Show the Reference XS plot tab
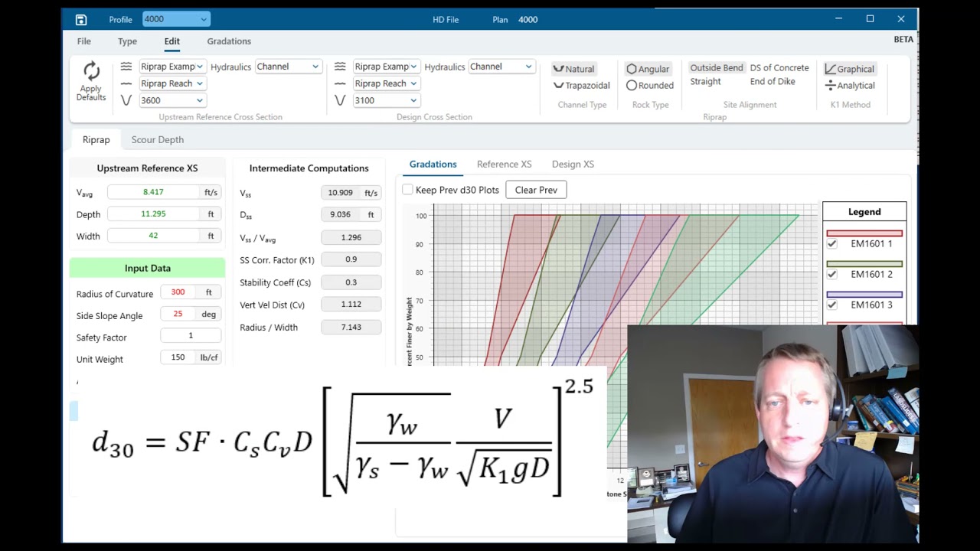 (504, 164)
